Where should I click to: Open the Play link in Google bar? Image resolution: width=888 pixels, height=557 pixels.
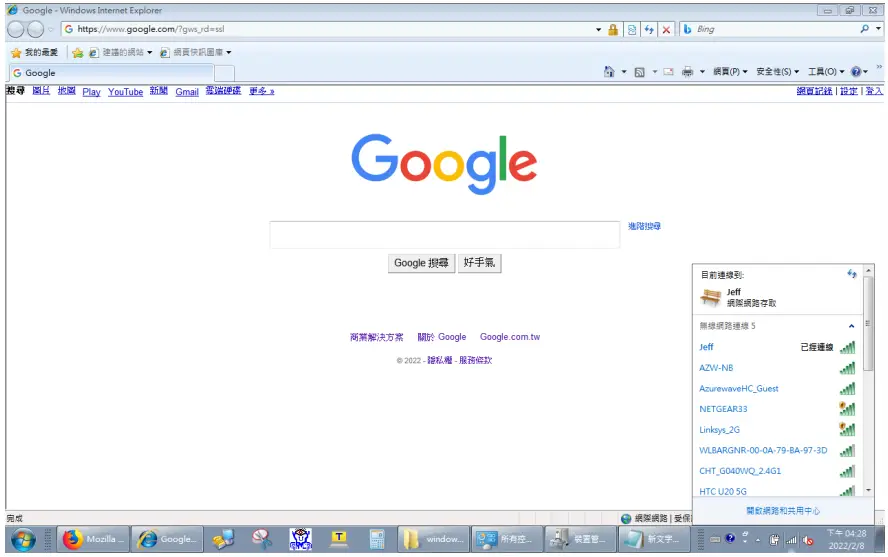click(x=91, y=92)
